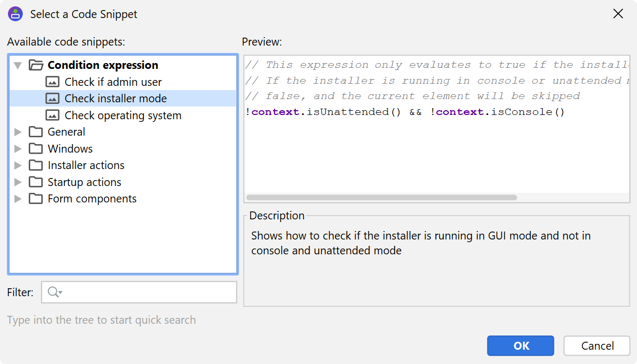Click the Windows folder icon
Viewport: 637px width, 364px height.
pyautogui.click(x=36, y=149)
